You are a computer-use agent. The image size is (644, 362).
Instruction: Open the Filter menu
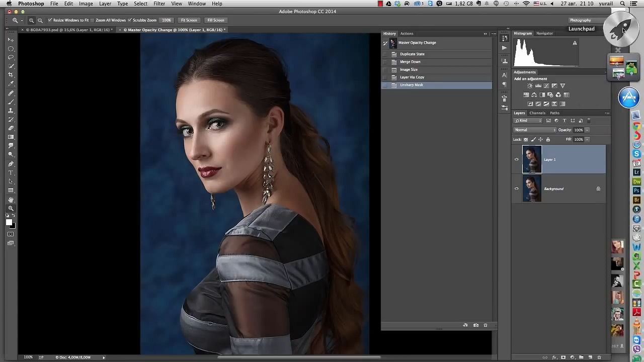(159, 4)
